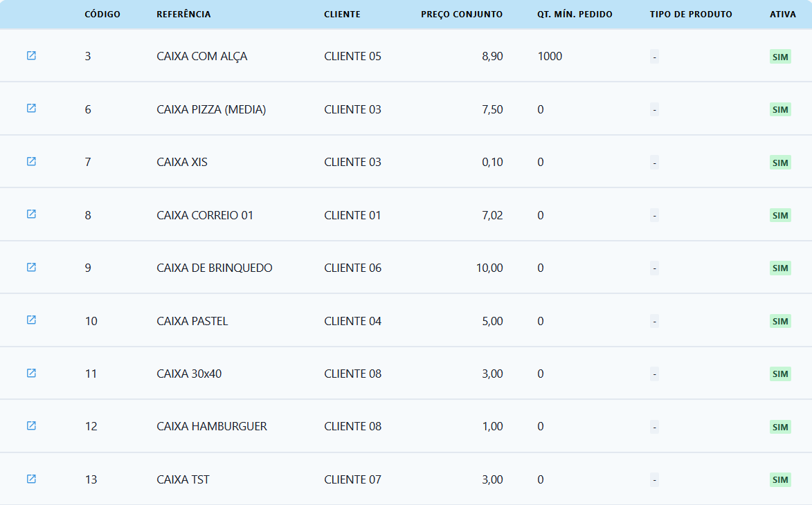Click the 1000 minimum order quantity cell

[x=550, y=56]
